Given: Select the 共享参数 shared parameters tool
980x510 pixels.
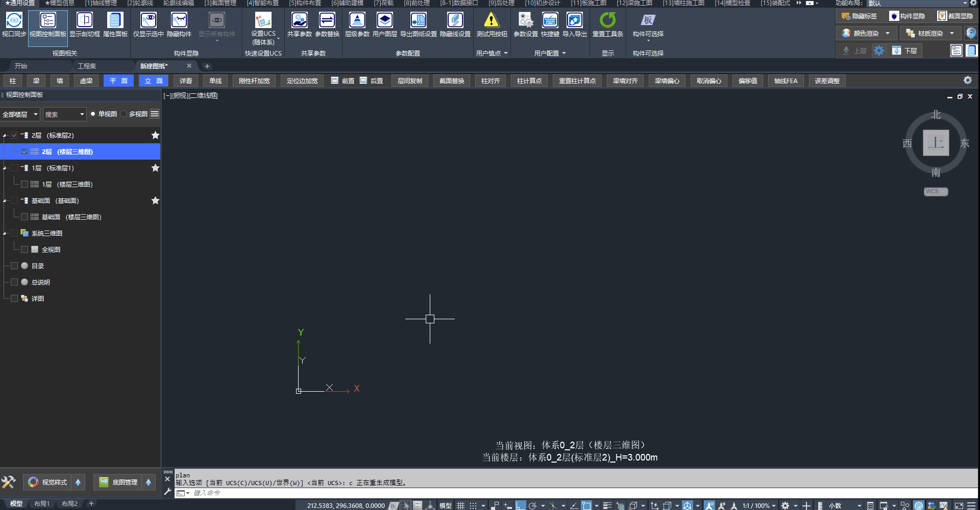Looking at the screenshot, I should 299,20.
